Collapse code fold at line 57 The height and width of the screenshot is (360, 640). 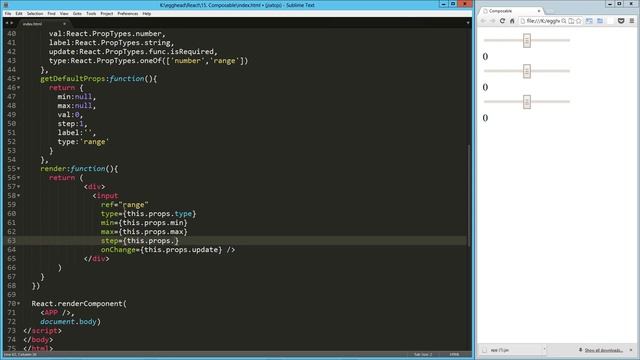coord(18,187)
